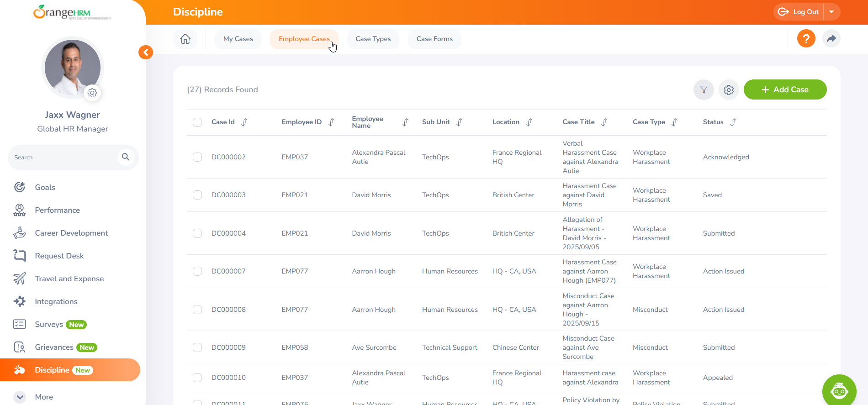Collapse the sidebar with the orange chevron
The width and height of the screenshot is (868, 405).
point(146,53)
